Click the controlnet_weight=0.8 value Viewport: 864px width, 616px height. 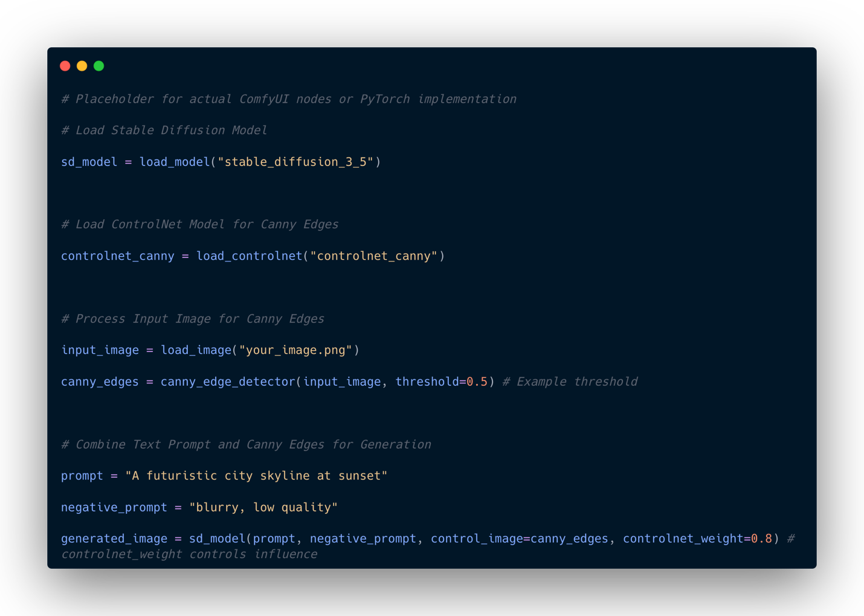[x=698, y=539]
